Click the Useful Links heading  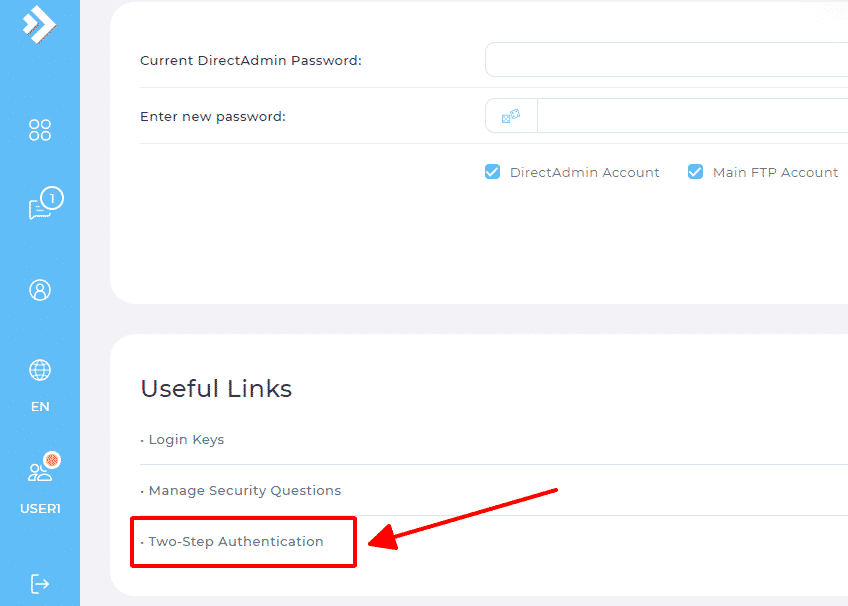pos(216,389)
